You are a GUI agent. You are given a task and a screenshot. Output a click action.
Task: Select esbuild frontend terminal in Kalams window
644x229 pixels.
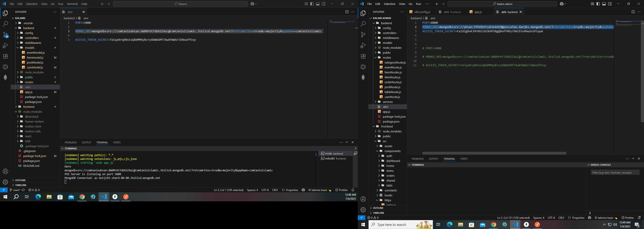pyautogui.click(x=335, y=159)
